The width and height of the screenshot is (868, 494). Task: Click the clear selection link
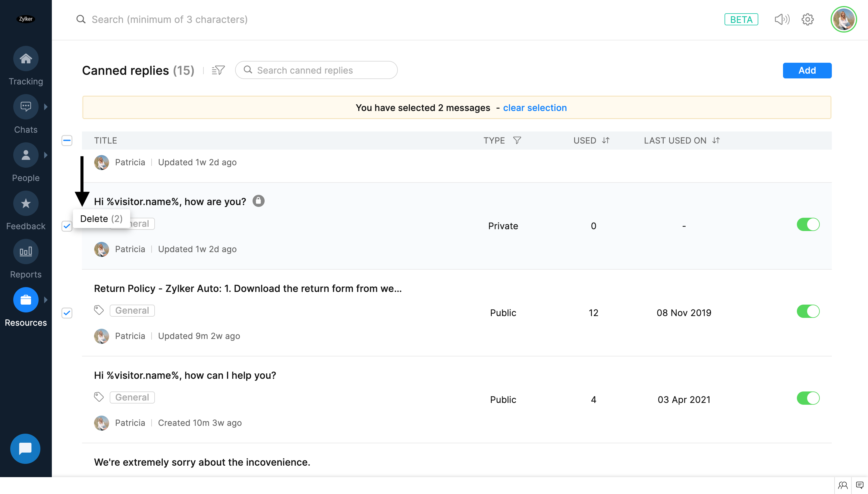point(535,108)
